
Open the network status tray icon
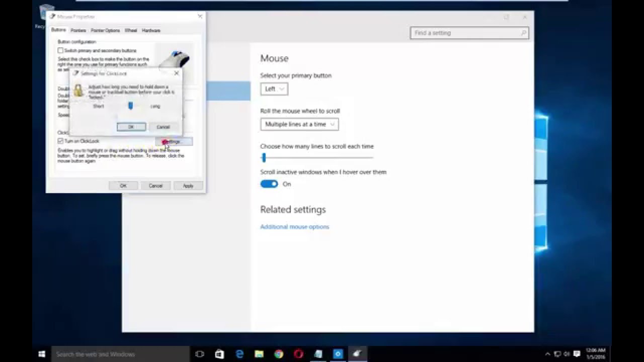tap(557, 354)
